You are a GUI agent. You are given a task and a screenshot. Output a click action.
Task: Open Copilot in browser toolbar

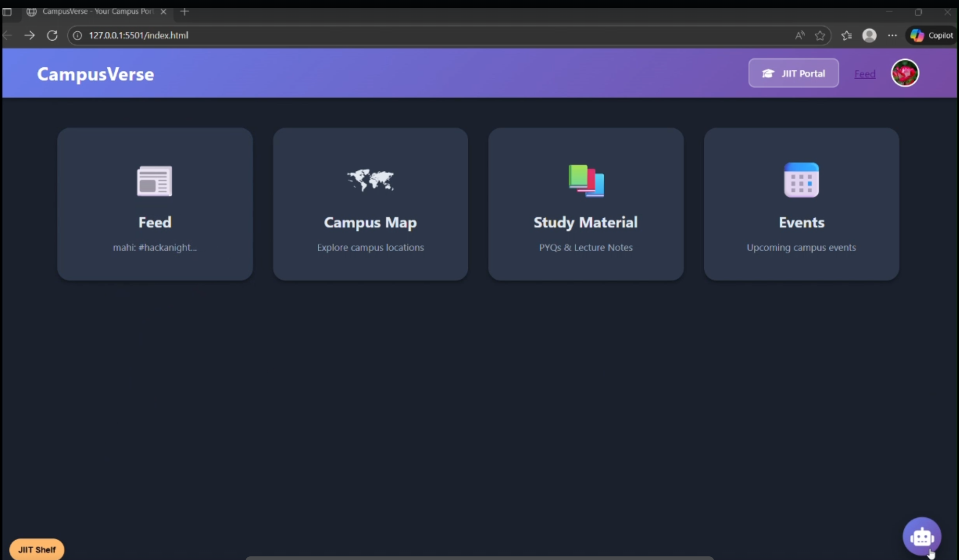tap(932, 35)
